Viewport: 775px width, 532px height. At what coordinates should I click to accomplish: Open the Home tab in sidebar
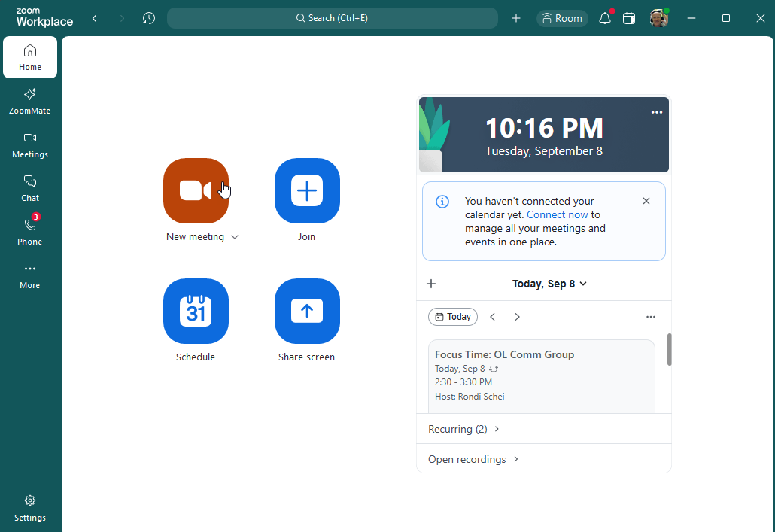click(30, 57)
